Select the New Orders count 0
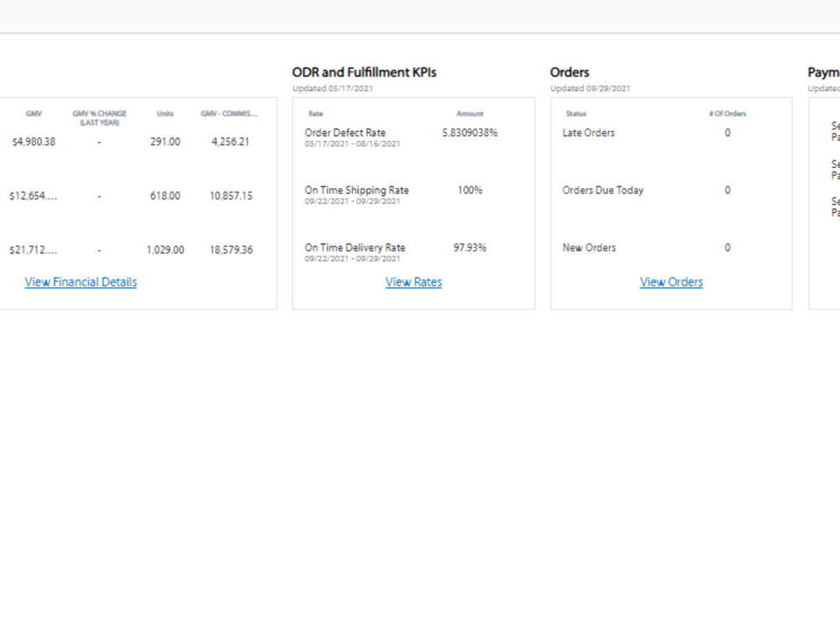The width and height of the screenshot is (840, 630). [x=727, y=248]
